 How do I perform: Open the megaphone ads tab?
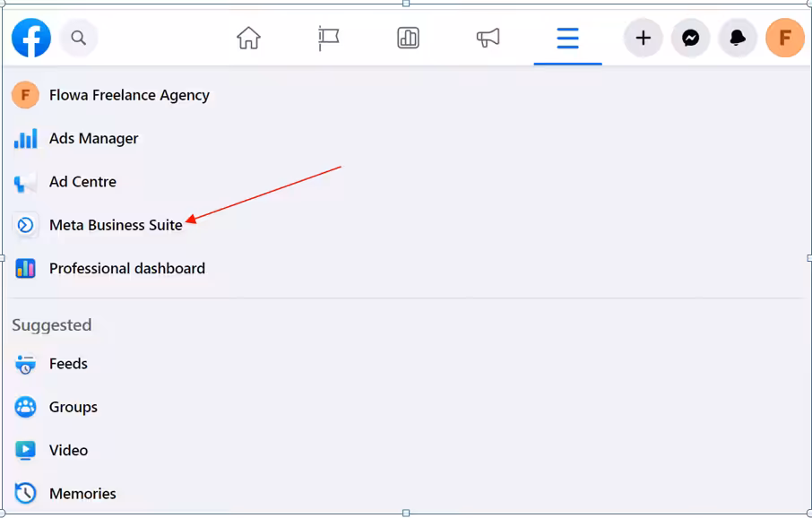(488, 38)
